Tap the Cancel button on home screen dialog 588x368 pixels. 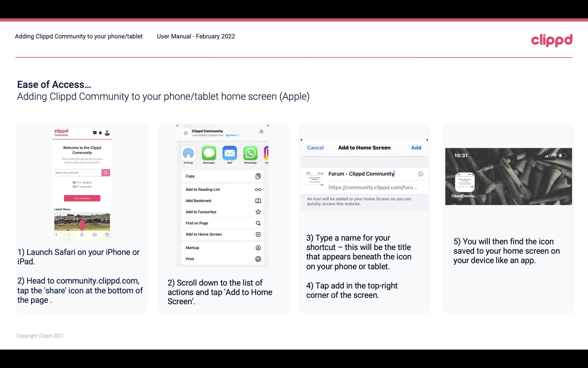coord(315,147)
